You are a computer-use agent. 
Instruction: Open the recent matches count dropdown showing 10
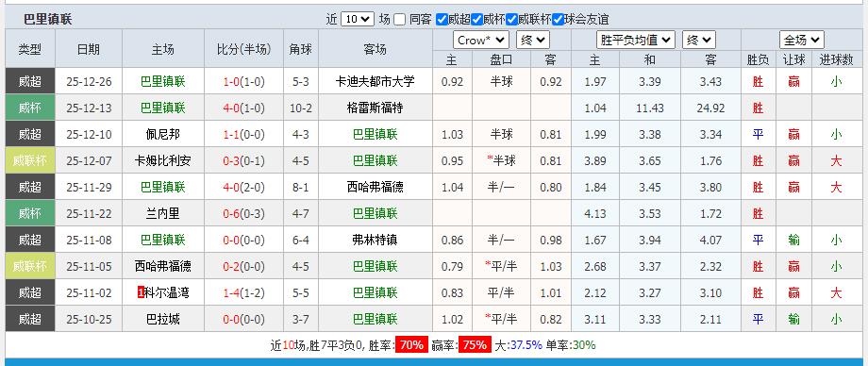(358, 19)
